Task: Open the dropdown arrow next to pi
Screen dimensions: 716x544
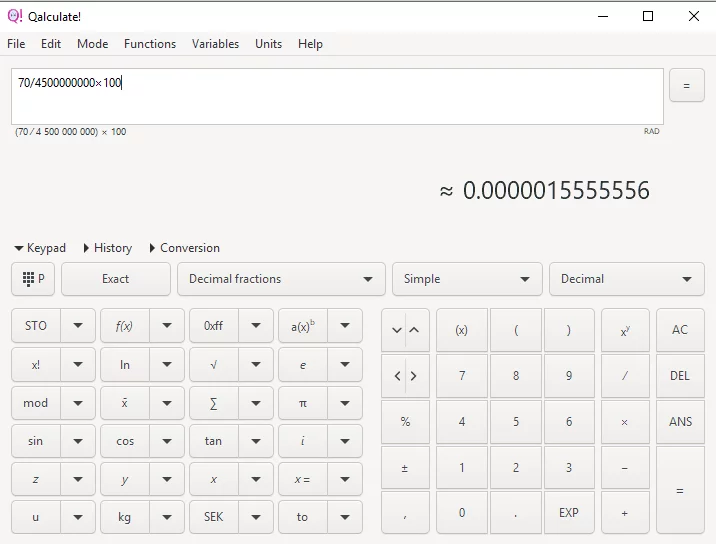Action: pos(345,403)
